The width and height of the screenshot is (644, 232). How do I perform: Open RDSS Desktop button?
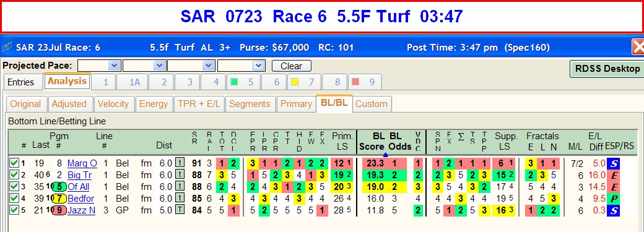607,69
